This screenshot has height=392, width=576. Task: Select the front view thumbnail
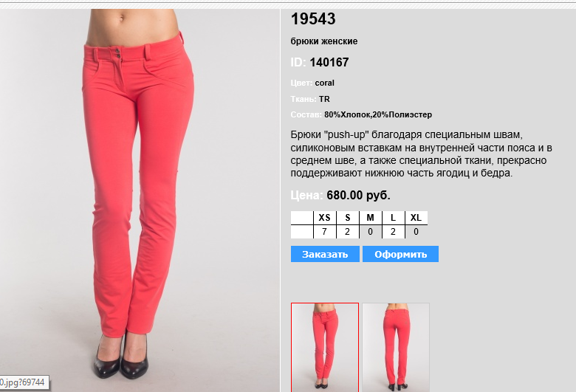pyautogui.click(x=325, y=347)
